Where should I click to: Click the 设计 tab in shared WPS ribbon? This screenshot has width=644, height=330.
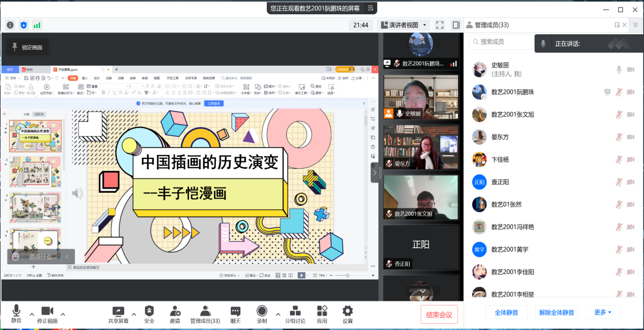click(97, 78)
